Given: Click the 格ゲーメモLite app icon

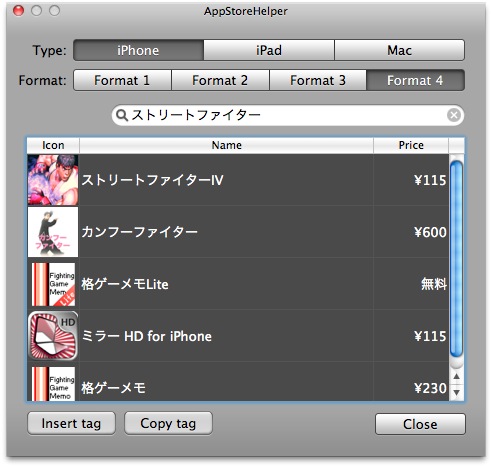Looking at the screenshot, I should pyautogui.click(x=53, y=284).
